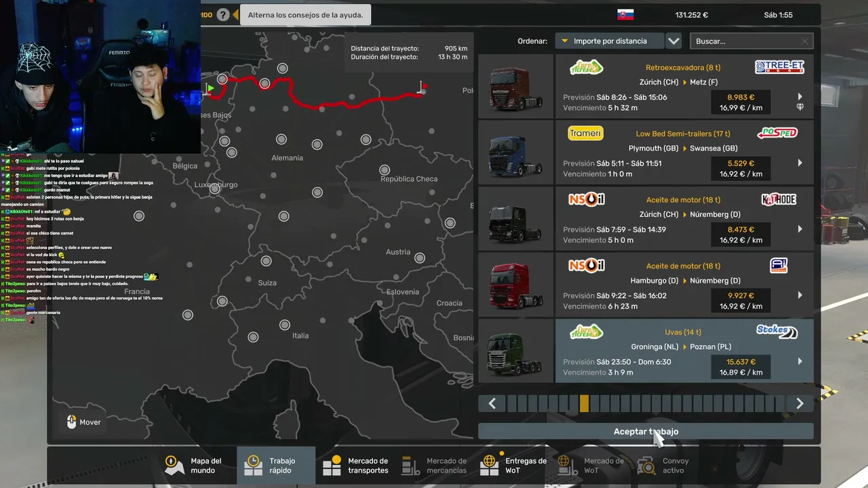This screenshot has width=868, height=488.
Task: Expand details arrow for Retroexcavadora job
Action: [800, 97]
